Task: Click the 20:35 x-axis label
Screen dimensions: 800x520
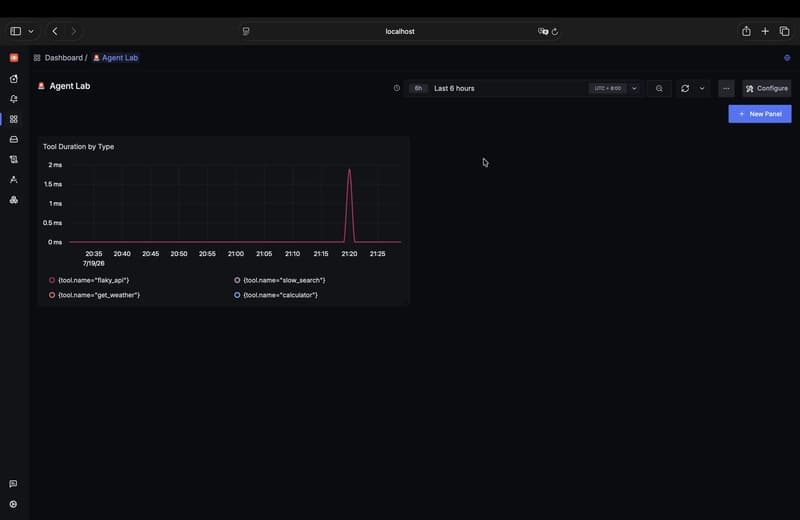Action: pos(93,254)
